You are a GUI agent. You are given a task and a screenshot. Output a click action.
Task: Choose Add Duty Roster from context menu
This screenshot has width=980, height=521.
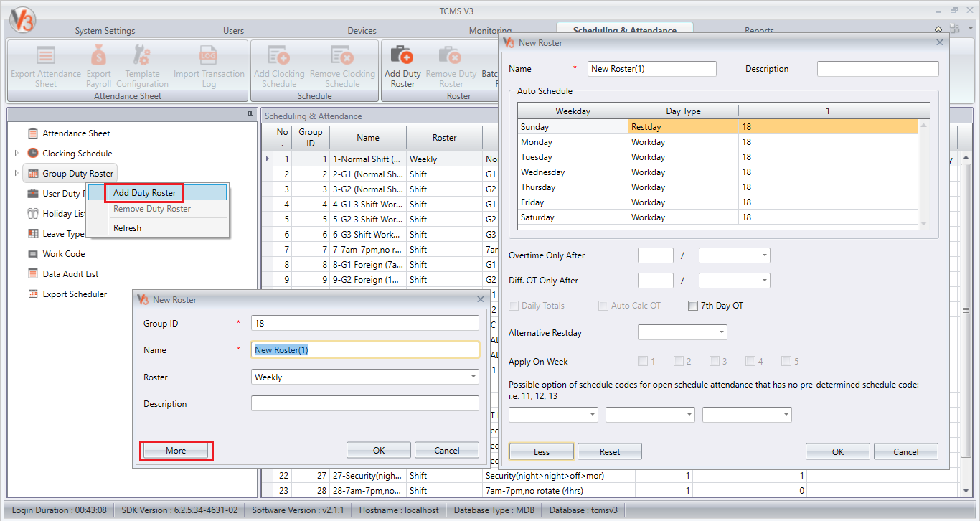tap(144, 193)
